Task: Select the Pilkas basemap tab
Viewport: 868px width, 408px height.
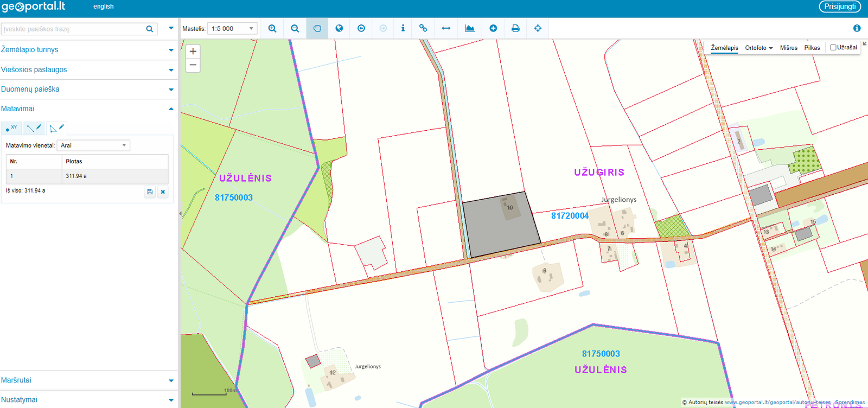Action: click(x=812, y=48)
